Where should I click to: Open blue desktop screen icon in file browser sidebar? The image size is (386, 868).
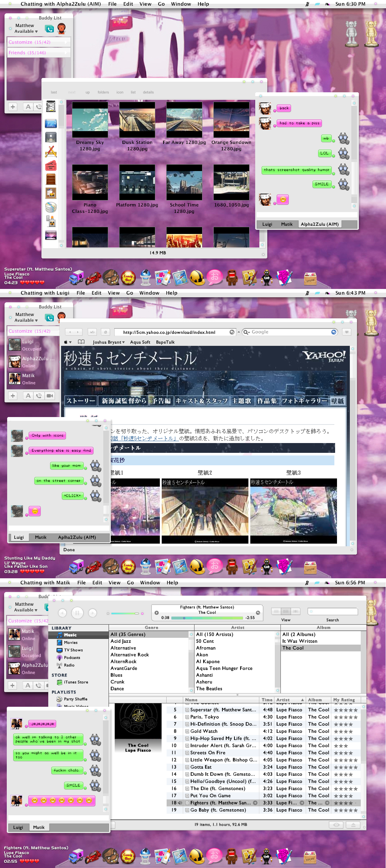tap(51, 123)
